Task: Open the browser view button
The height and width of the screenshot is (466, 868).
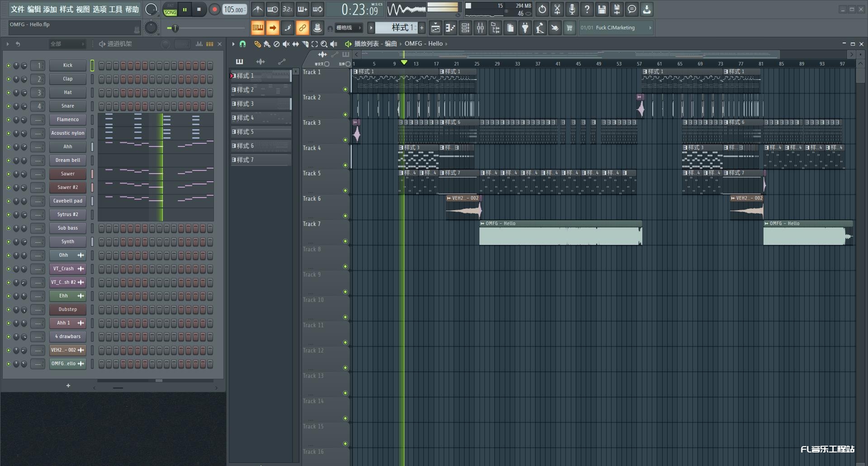Action: (x=495, y=28)
